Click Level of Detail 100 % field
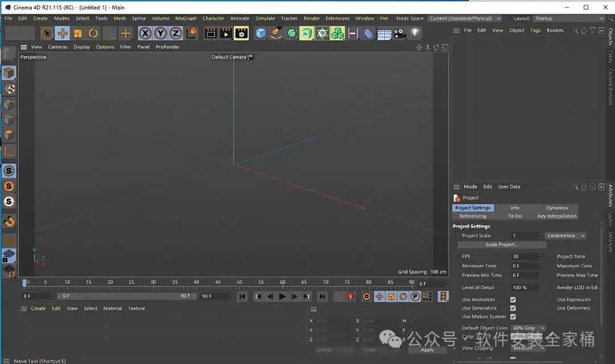 tap(526, 288)
